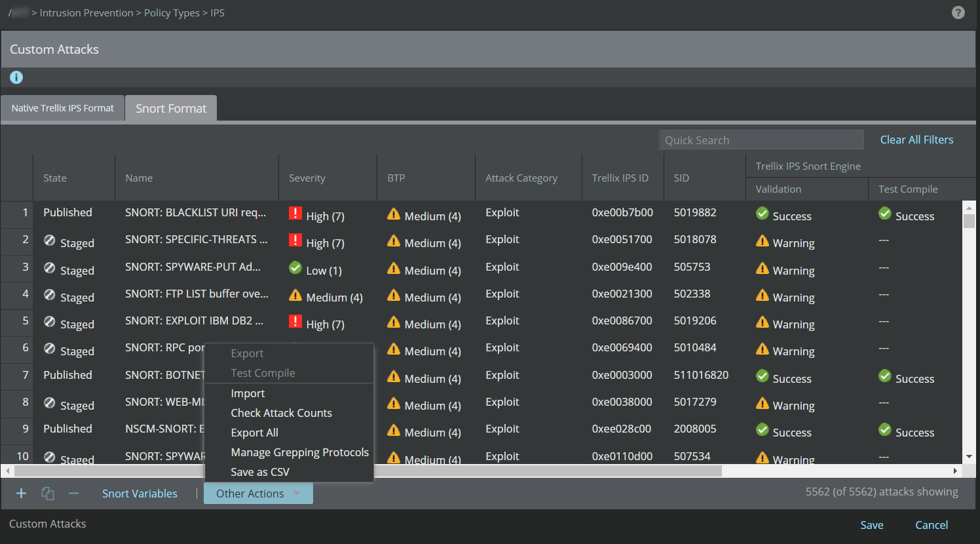Choose Import from the actions menu
This screenshot has width=980, height=544.
pyautogui.click(x=248, y=393)
